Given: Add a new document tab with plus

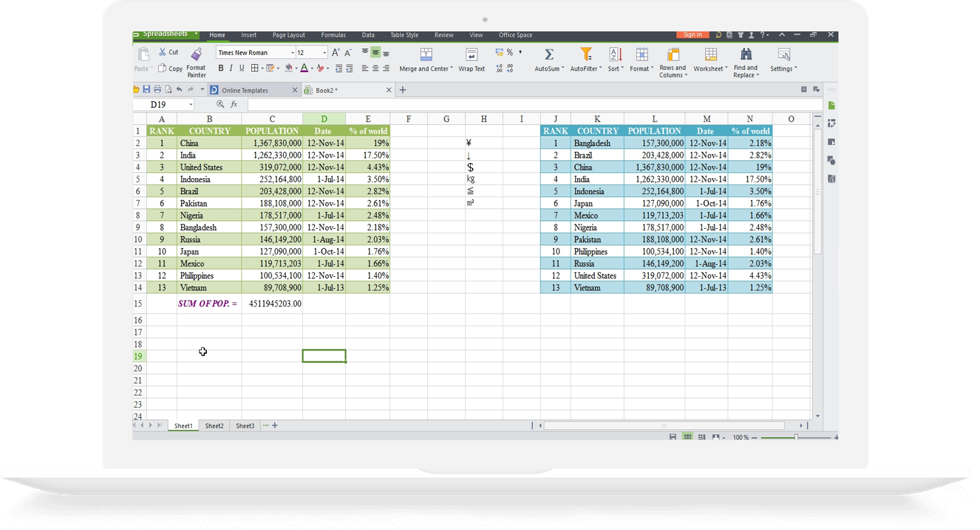Looking at the screenshot, I should pyautogui.click(x=403, y=90).
